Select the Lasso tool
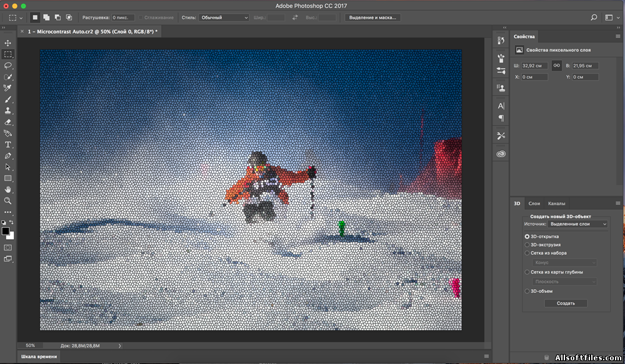Viewport: 625px width, 364px height. [8, 66]
